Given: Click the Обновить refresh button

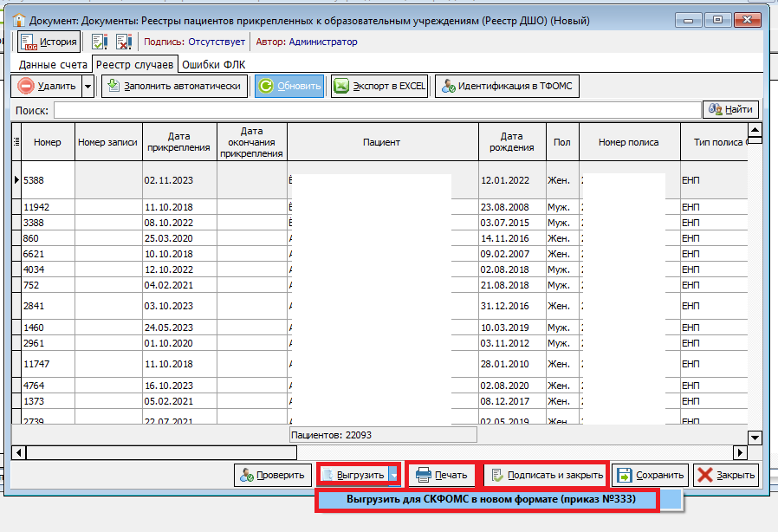Looking at the screenshot, I should 289,86.
